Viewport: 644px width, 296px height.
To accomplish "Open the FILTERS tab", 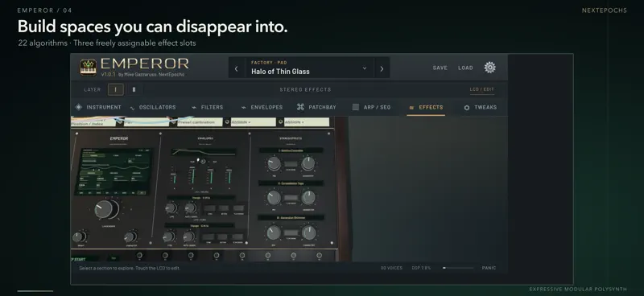I will (208, 107).
